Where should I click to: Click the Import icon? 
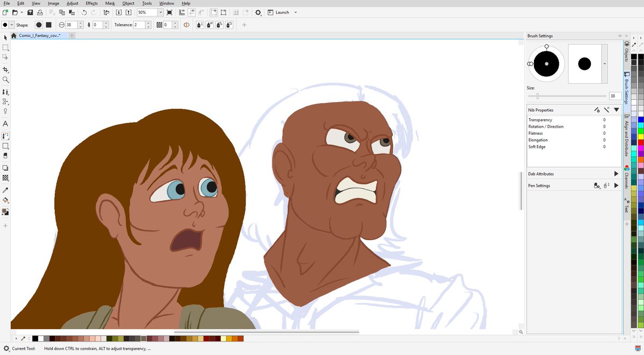(119, 12)
